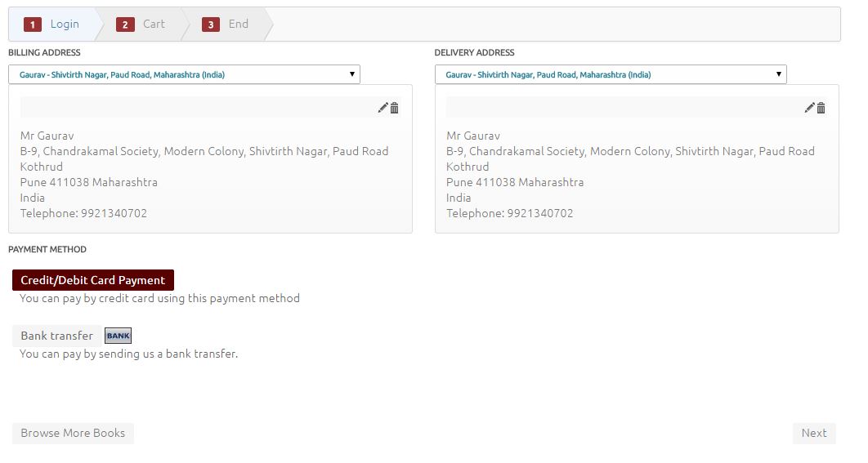The image size is (868, 463).
Task: Click 'You can pay by credit card' description
Action: point(160,298)
